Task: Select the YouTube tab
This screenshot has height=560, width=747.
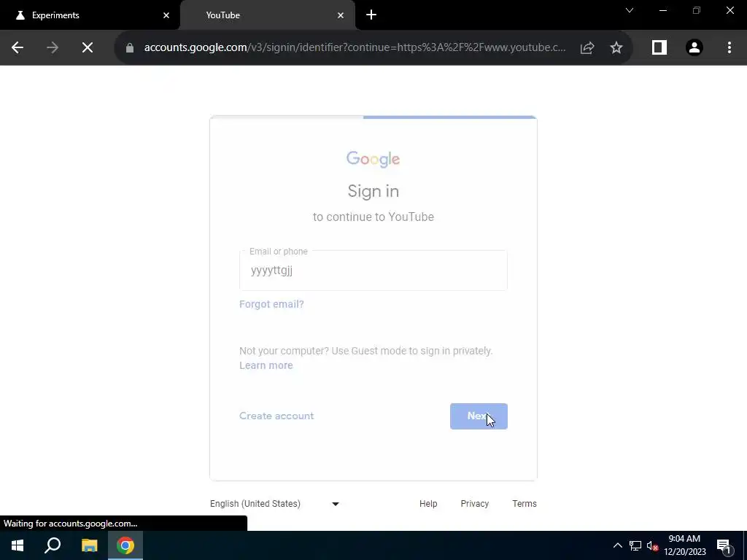Action: (268, 15)
